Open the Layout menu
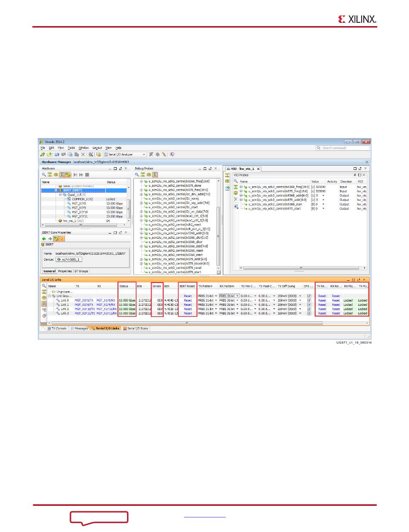 coord(97,148)
